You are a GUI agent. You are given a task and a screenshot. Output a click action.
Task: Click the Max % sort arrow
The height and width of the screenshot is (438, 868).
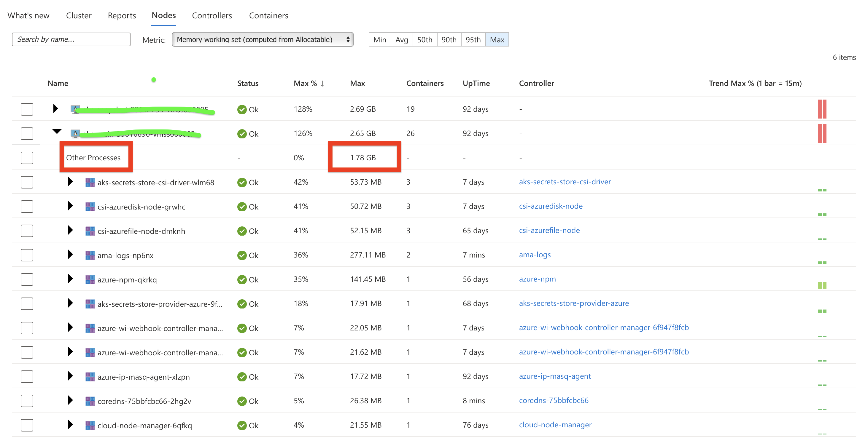[x=322, y=83]
